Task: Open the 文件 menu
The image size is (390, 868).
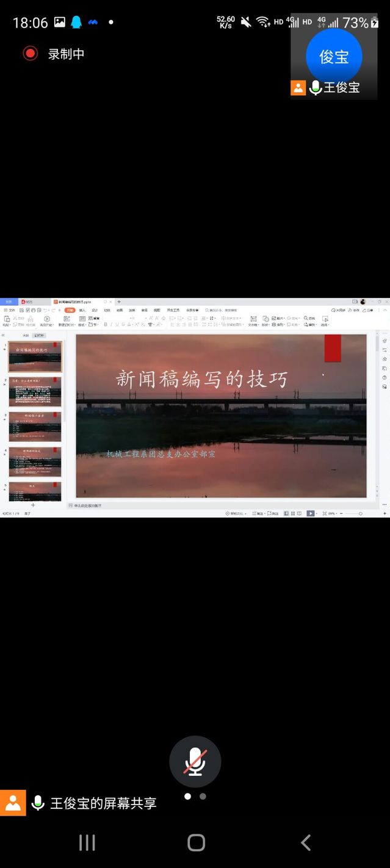Action: [x=10, y=310]
